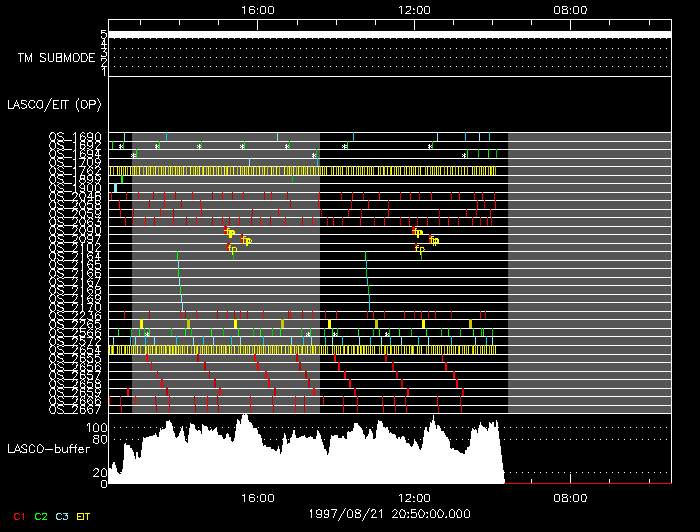Viewport: 700px width, 532px height.
Task: Click the 08:00 label on bottom axis
Action: coord(570,497)
